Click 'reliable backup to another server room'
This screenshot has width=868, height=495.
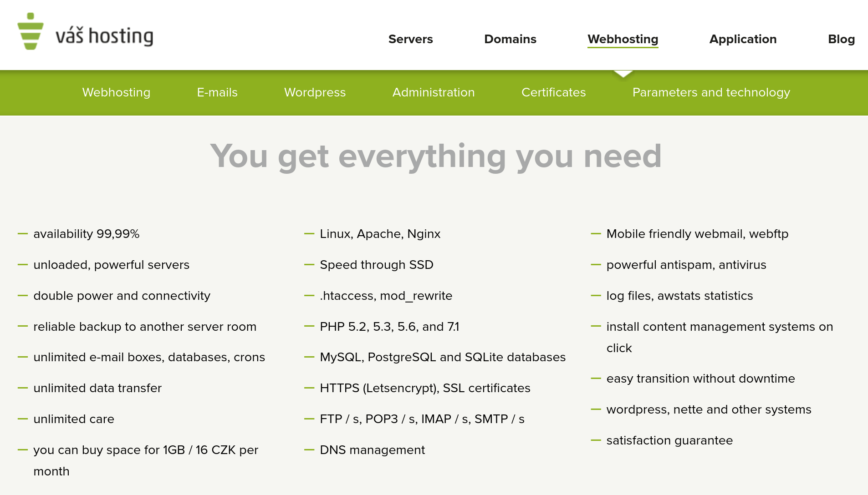coord(145,327)
